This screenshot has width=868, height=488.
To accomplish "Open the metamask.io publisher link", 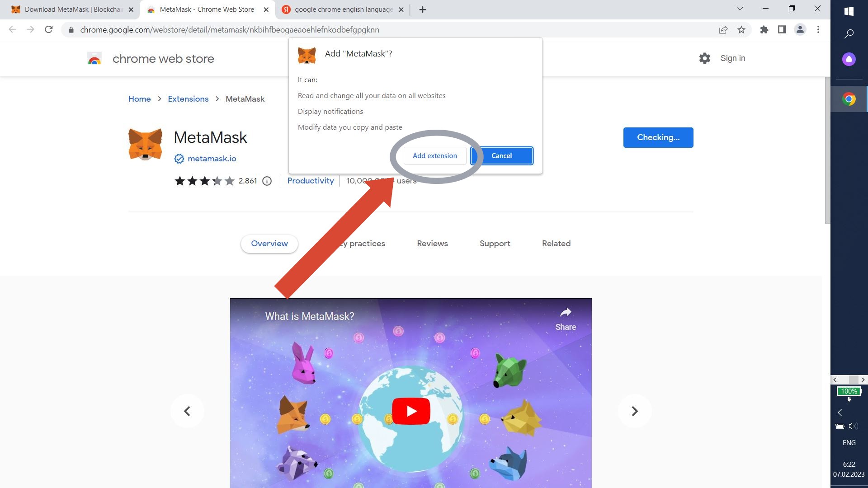I will [212, 159].
